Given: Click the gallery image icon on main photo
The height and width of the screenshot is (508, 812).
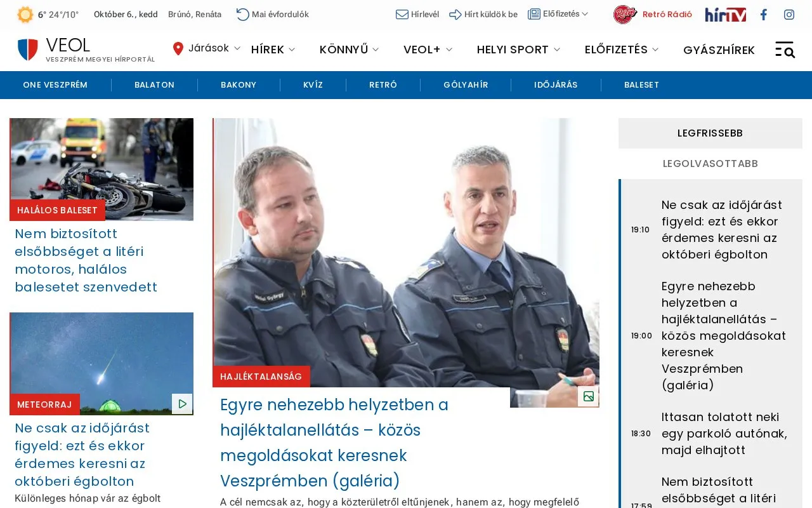Looking at the screenshot, I should click(x=588, y=396).
